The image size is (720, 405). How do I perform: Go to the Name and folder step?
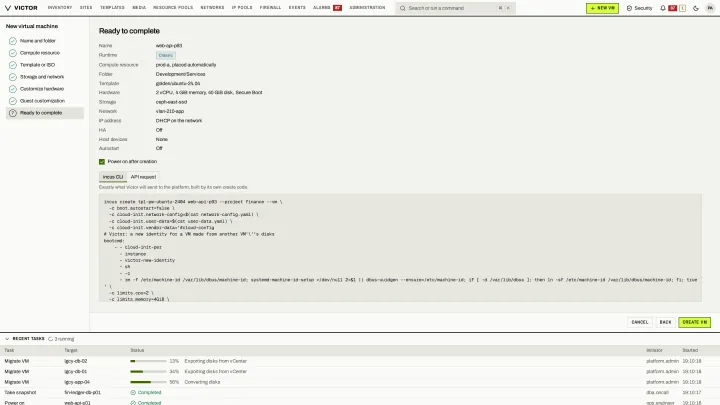coord(45,41)
